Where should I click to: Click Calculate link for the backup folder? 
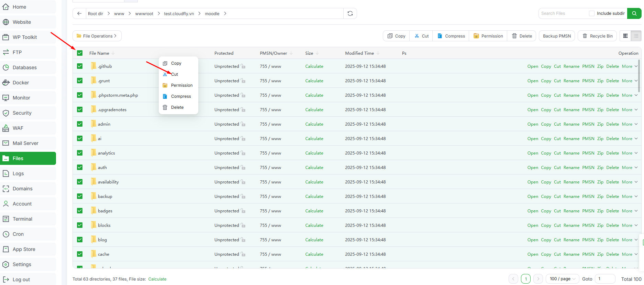pos(314,197)
